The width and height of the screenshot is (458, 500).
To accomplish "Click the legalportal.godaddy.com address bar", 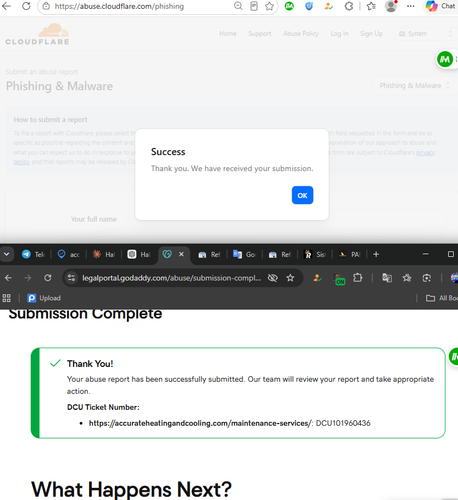I will tap(172, 278).
